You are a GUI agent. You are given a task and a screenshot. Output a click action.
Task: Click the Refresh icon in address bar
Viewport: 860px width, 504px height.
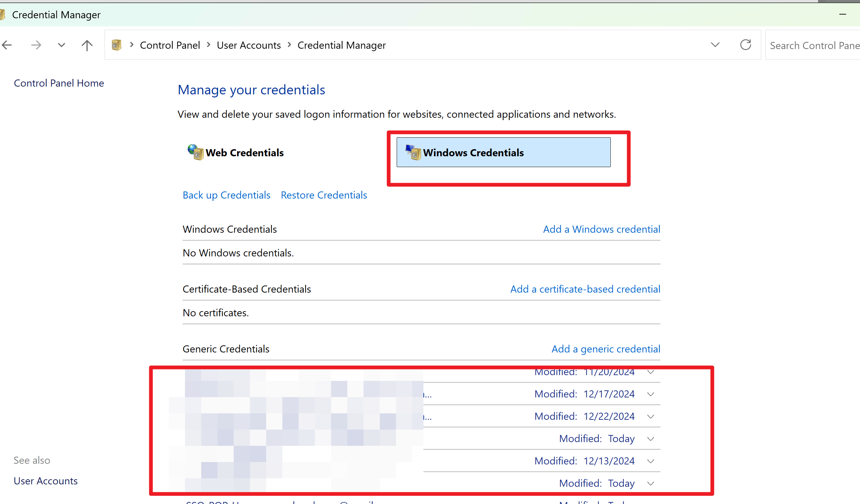[745, 45]
